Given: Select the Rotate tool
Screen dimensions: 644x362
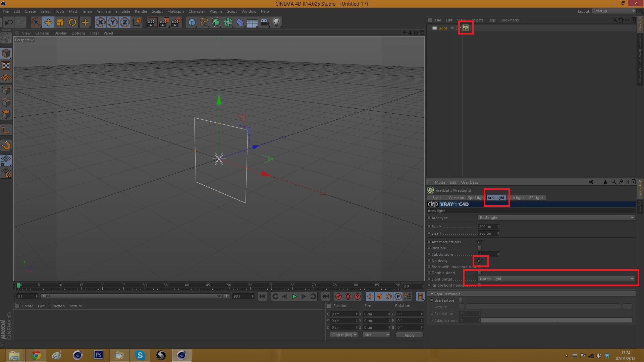Looking at the screenshot, I should pyautogui.click(x=72, y=22).
